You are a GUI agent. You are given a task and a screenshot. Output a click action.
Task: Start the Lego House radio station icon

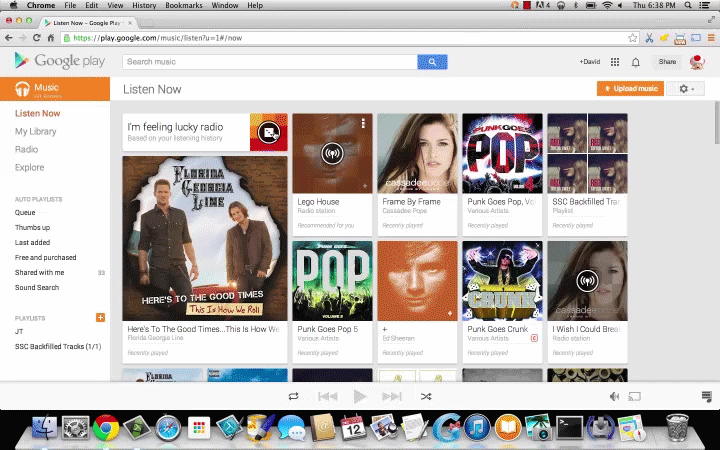tap(332, 153)
